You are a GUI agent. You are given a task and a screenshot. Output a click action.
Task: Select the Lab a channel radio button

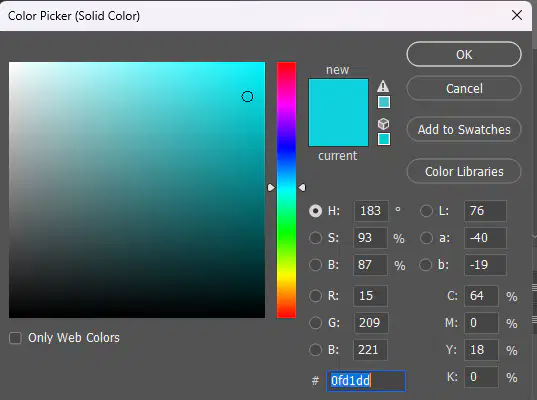point(426,238)
